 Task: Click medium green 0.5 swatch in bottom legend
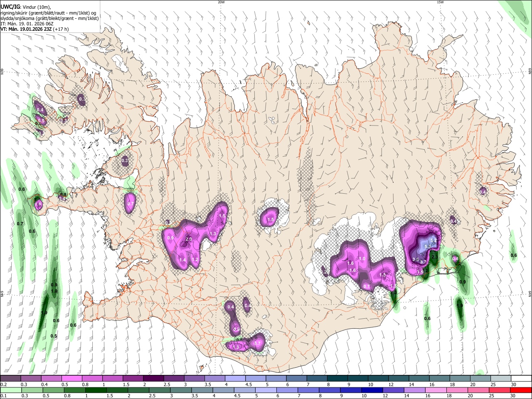(x=54, y=390)
